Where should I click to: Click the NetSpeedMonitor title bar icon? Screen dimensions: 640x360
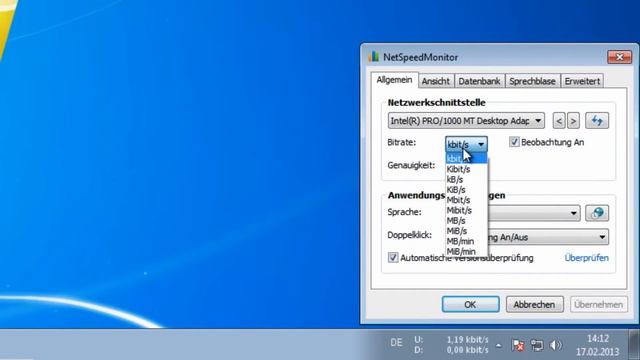click(373, 57)
